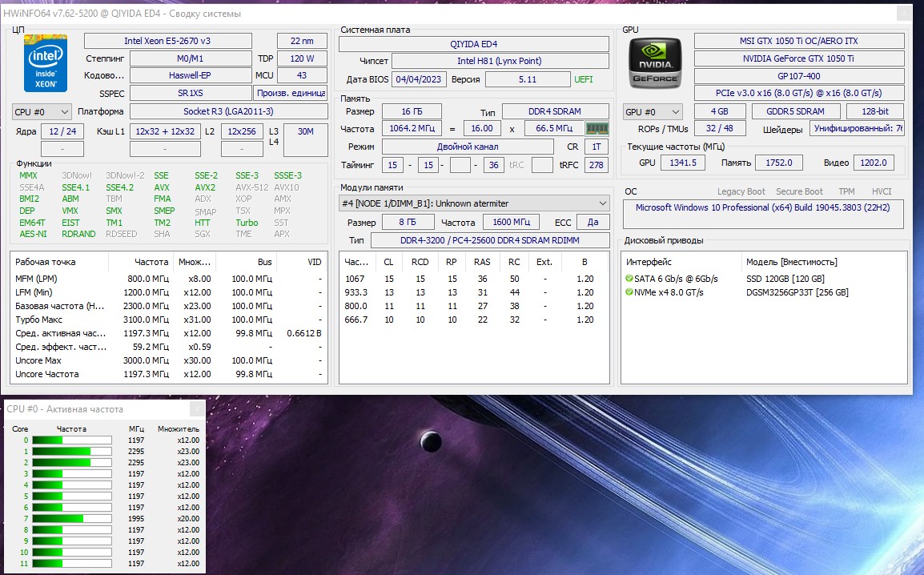The width and height of the screenshot is (924, 575).
Task: Close the HWiNFO64 system summary window
Action: 903,14
